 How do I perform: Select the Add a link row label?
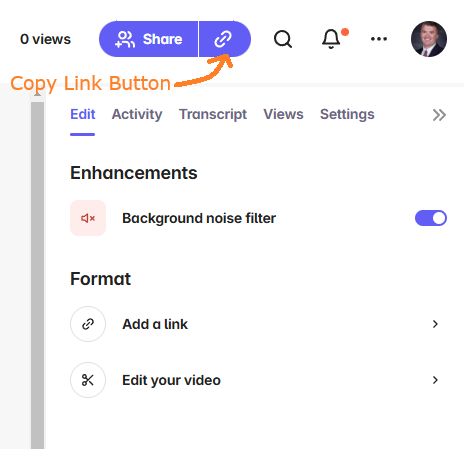click(x=155, y=324)
